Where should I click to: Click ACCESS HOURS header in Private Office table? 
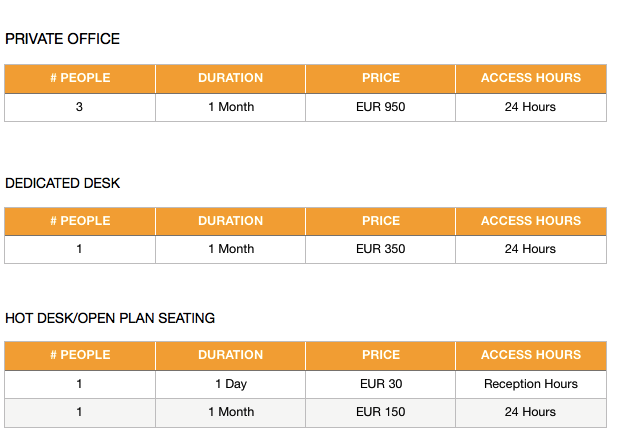(531, 78)
